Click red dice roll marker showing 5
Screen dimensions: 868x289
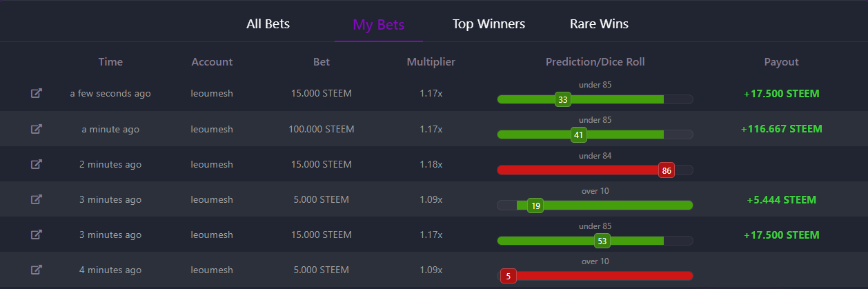click(509, 276)
